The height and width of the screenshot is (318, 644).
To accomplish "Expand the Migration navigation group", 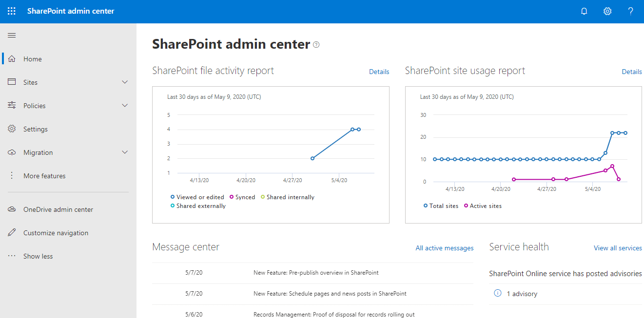I will [125, 152].
